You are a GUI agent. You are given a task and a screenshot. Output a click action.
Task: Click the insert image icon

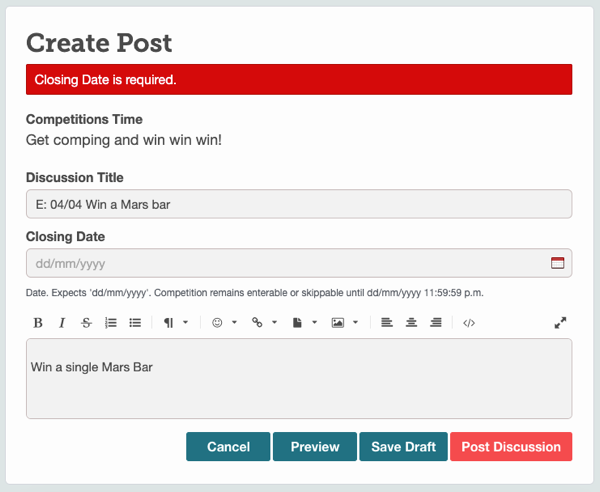tap(338, 323)
